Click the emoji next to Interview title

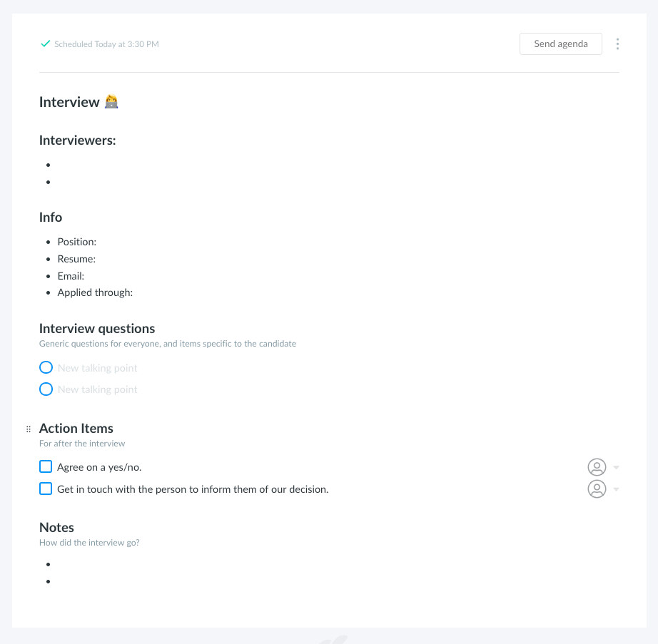tap(111, 102)
